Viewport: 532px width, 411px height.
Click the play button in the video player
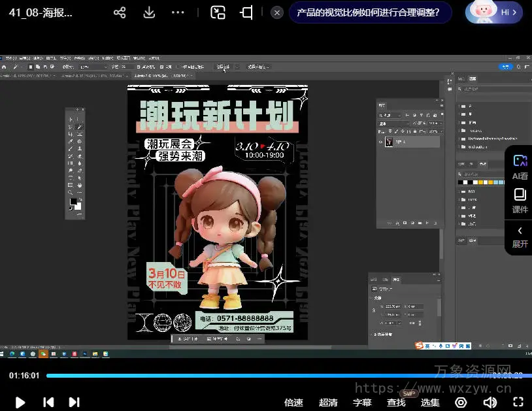(20, 403)
